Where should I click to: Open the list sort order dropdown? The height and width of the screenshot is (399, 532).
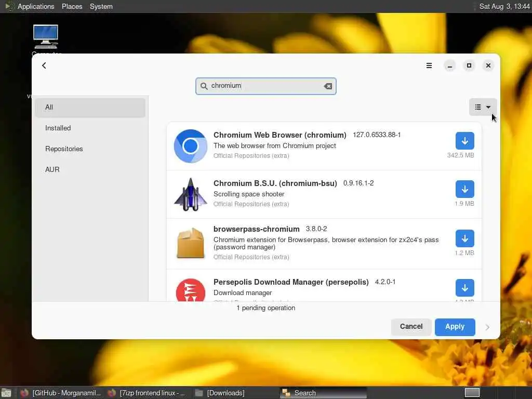483,107
